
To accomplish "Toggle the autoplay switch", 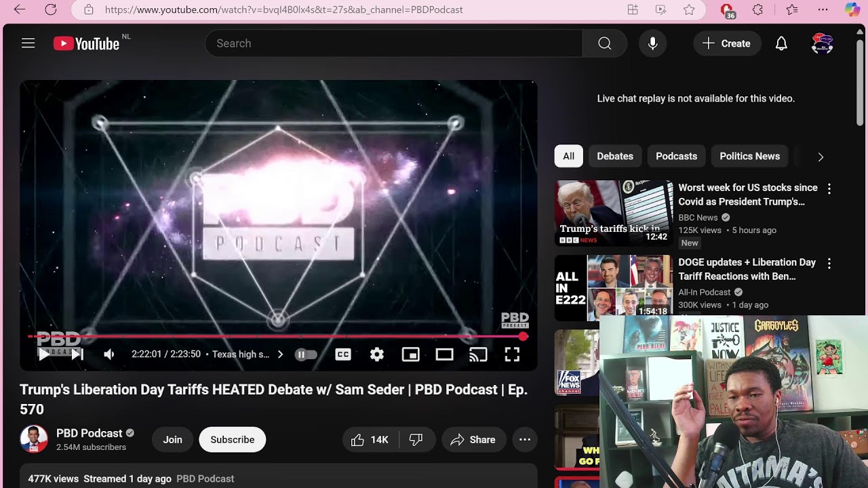I will click(306, 354).
